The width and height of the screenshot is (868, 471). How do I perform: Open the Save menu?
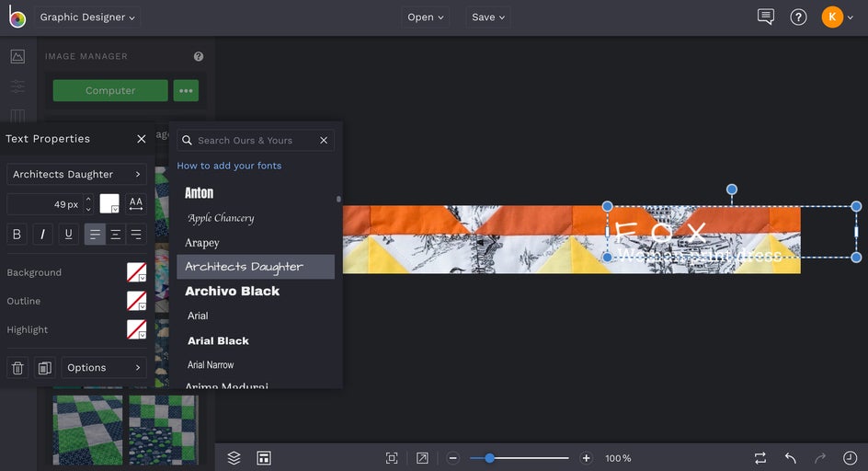point(487,17)
